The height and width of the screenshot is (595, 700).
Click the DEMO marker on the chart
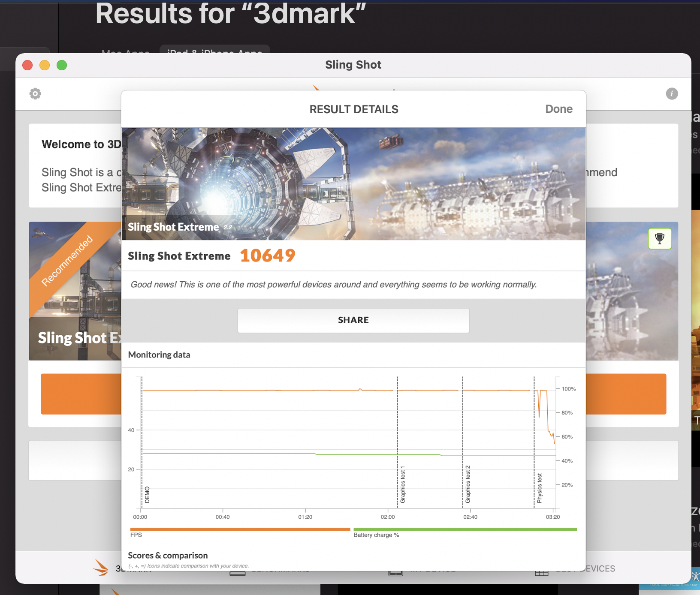click(147, 495)
